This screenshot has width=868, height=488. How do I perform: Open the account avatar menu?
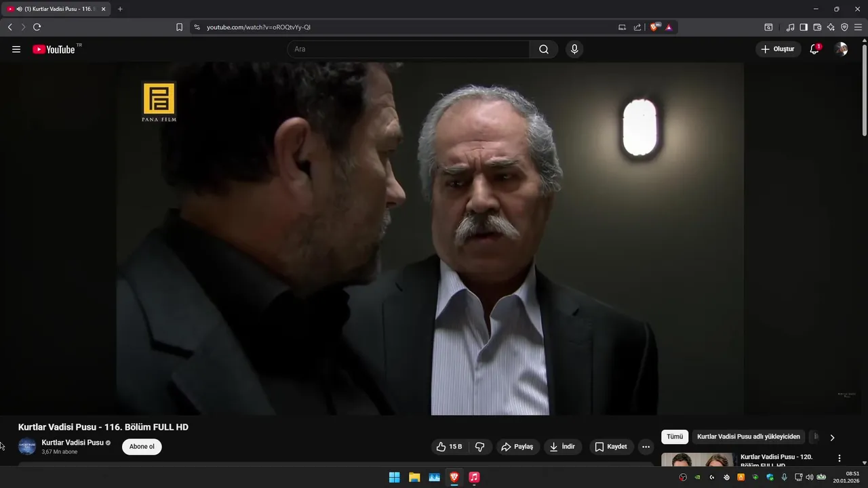pos(842,49)
